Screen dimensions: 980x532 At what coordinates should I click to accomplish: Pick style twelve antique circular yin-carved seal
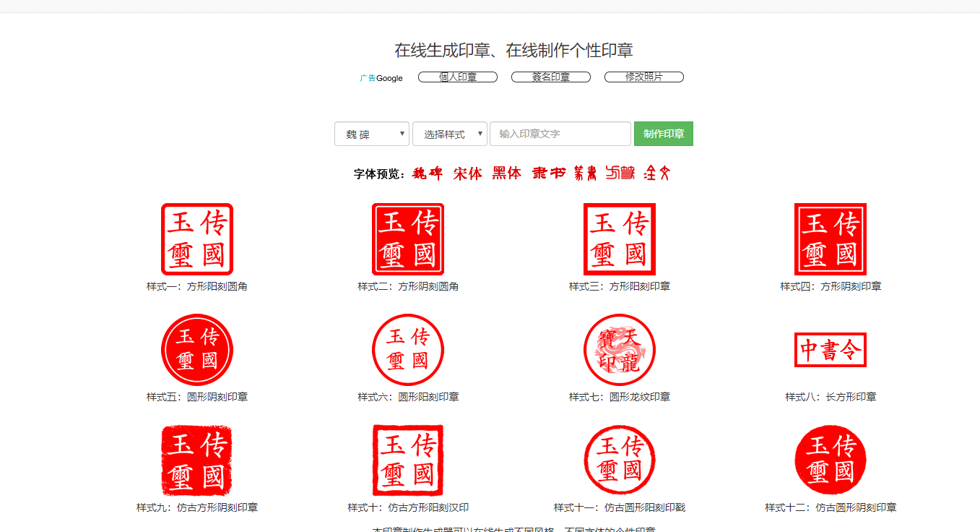pos(830,460)
